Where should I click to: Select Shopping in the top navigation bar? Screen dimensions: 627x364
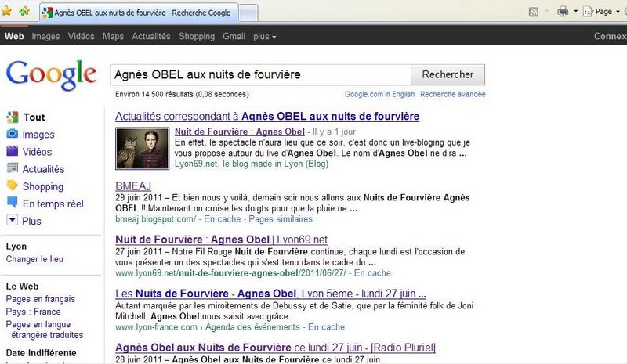pyautogui.click(x=197, y=36)
